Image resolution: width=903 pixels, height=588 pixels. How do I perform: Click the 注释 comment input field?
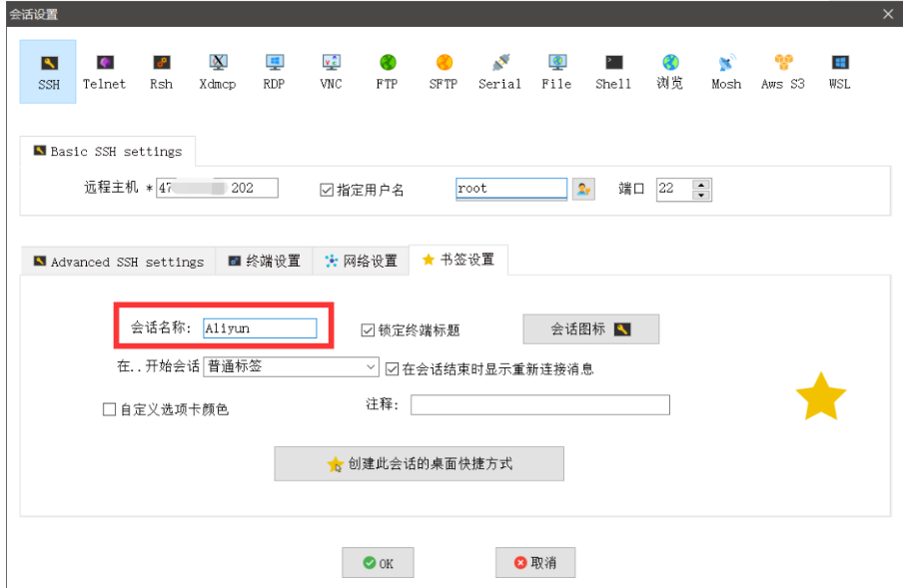(x=540, y=404)
